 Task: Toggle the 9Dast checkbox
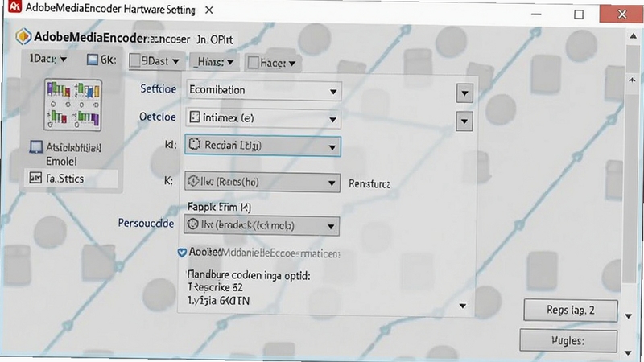(134, 61)
